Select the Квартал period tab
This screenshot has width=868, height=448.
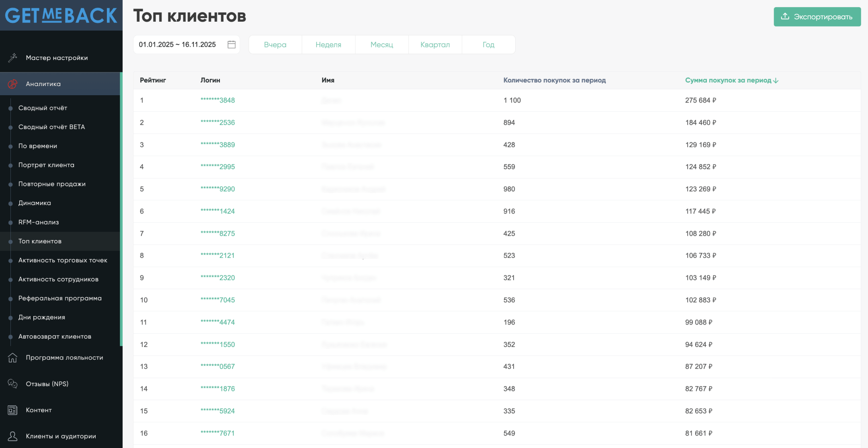pos(435,44)
